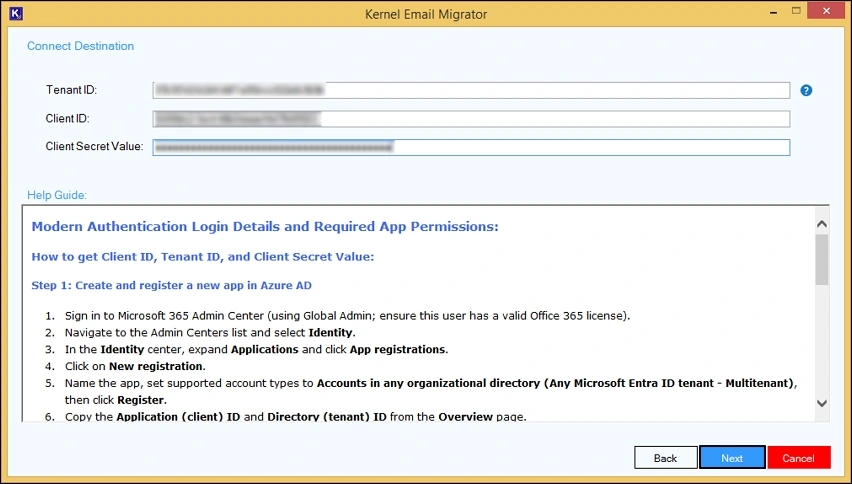Proceed with the Next button

[x=732, y=458]
